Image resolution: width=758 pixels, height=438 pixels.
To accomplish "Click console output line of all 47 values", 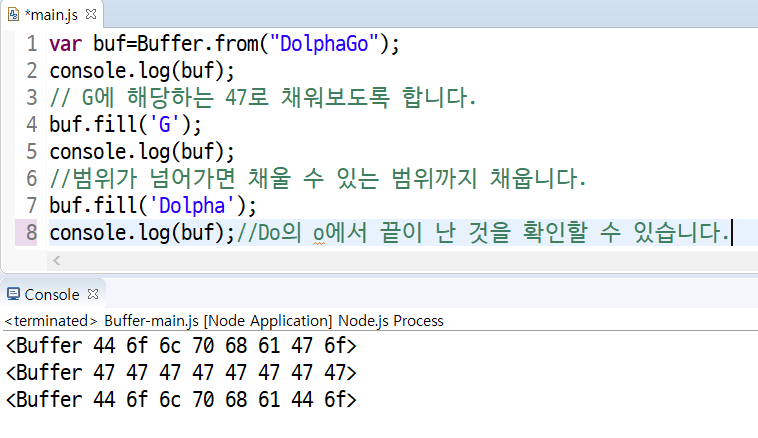I will (181, 373).
